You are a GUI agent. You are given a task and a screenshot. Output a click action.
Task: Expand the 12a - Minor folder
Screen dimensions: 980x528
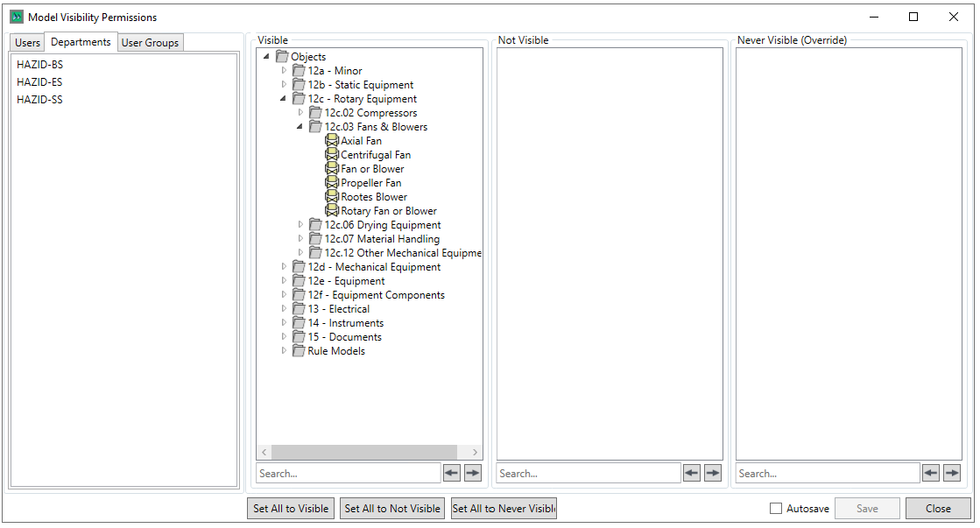point(284,71)
